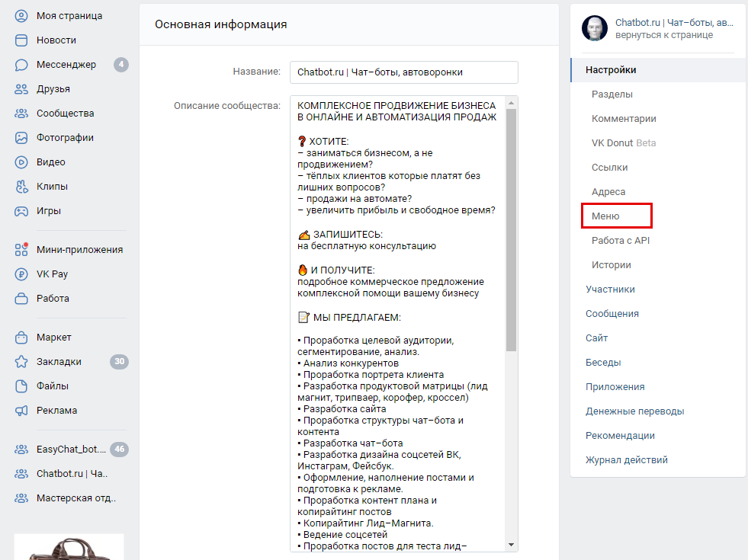748x560 pixels.
Task: Open the Market bag icon
Action: pos(21,338)
